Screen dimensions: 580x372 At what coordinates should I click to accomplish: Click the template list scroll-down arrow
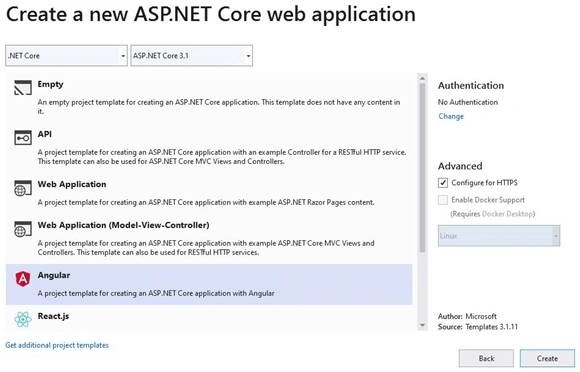422,325
